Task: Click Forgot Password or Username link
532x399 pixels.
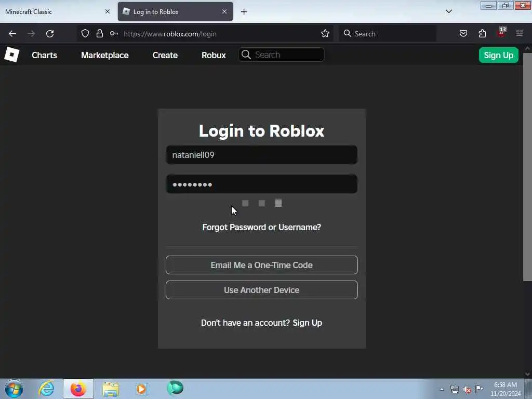Action: click(262, 227)
